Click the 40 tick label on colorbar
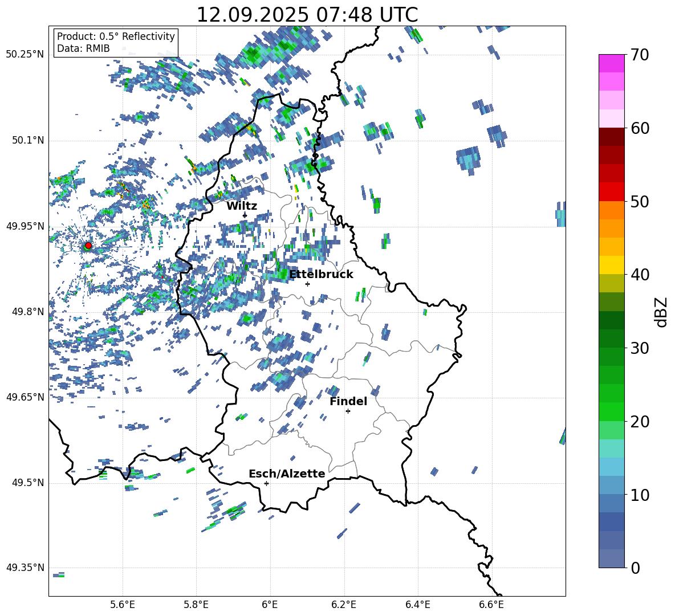This screenshot has height=616, width=675. (640, 275)
